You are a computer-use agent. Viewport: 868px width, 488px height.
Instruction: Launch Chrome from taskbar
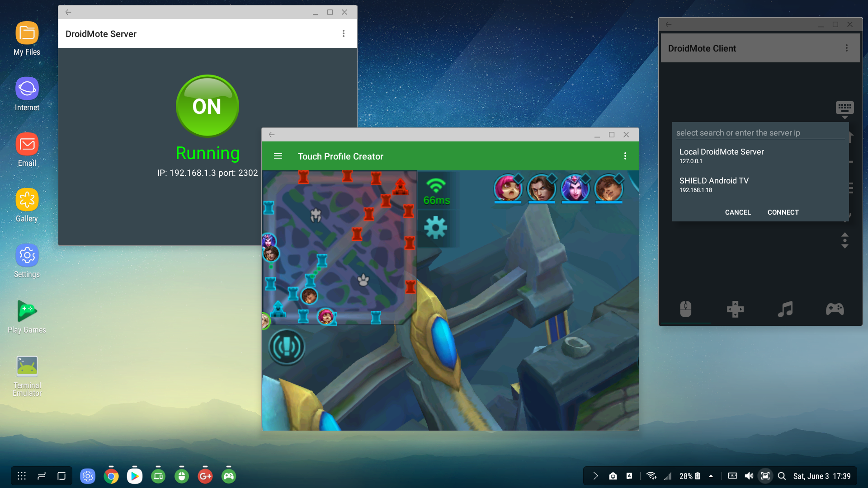click(111, 476)
